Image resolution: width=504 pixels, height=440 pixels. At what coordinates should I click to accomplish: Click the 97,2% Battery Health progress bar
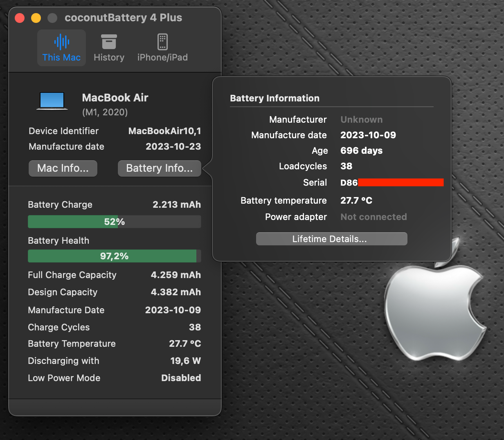point(115,256)
